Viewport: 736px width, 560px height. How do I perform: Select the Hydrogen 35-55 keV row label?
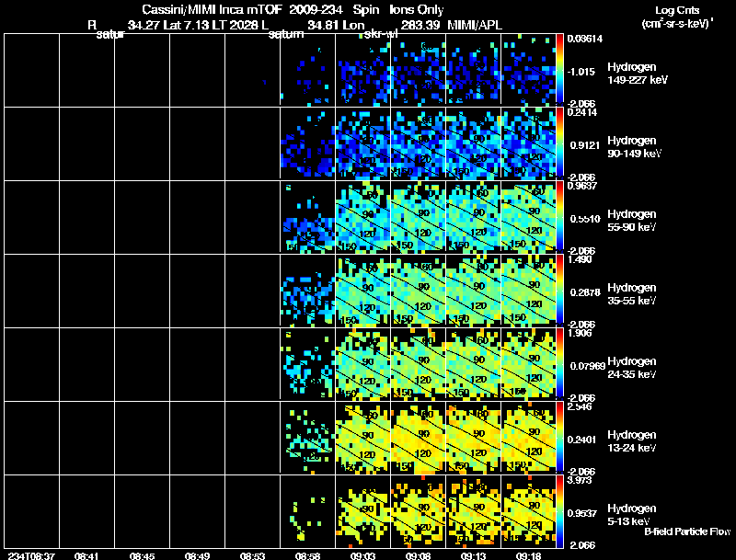[x=632, y=294]
